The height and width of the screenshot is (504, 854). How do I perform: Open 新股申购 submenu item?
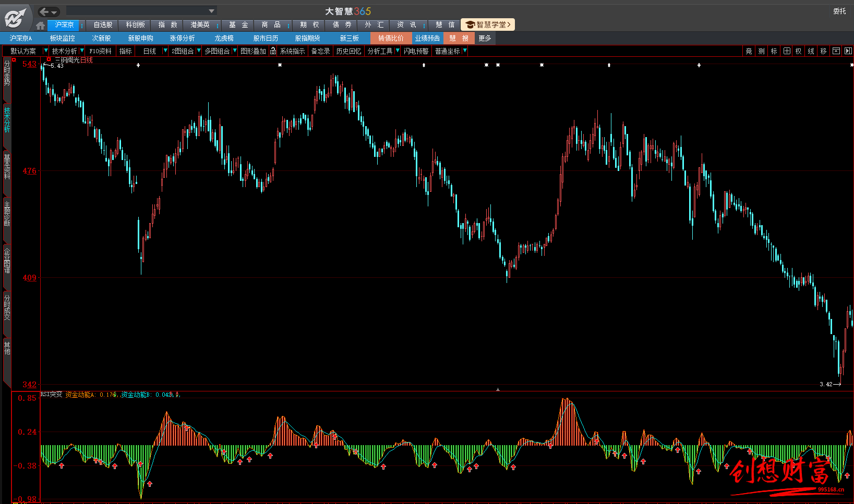[141, 38]
